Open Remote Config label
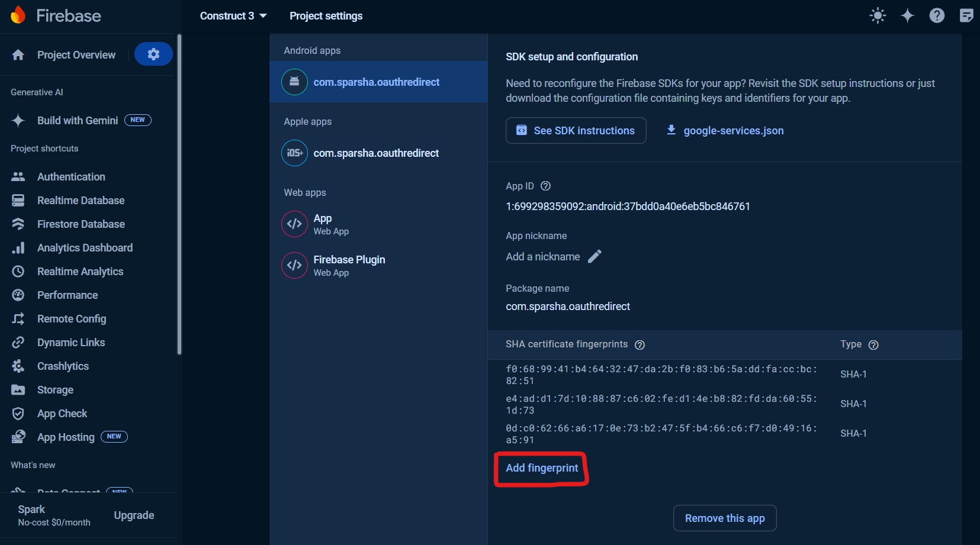 [x=72, y=319]
